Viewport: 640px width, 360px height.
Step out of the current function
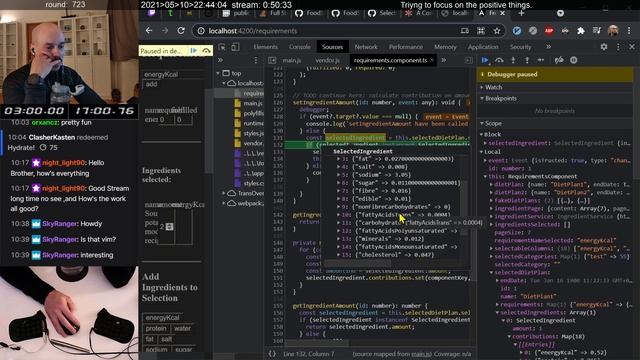click(x=527, y=60)
